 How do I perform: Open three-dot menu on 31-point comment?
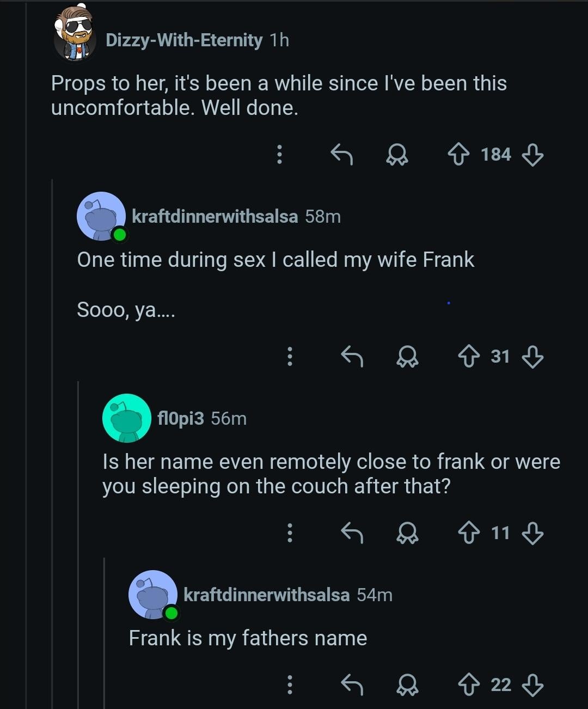(x=290, y=357)
